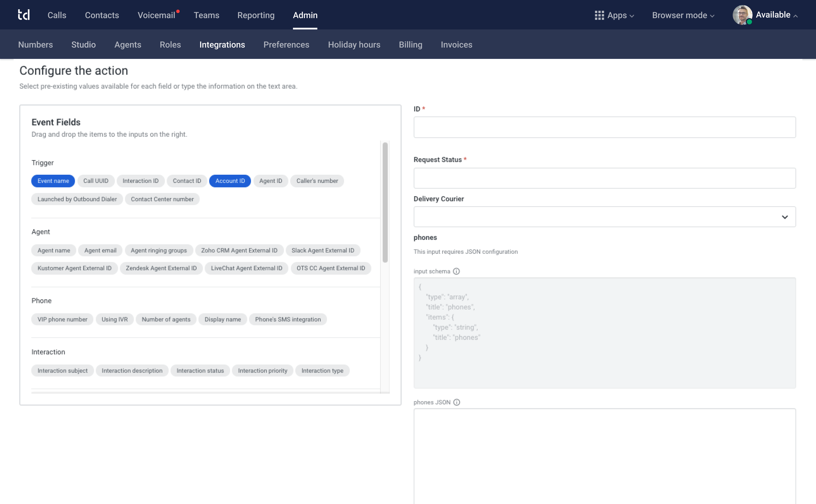Select the Phone's SMS integration chip

click(x=288, y=319)
